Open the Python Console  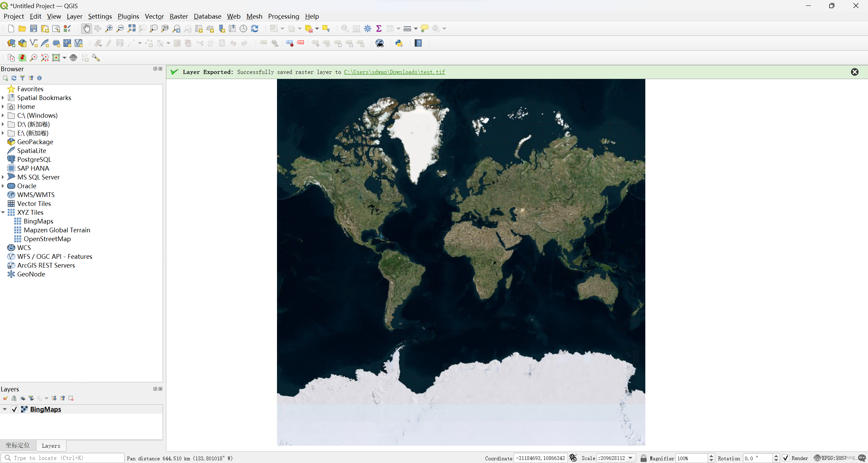tap(399, 43)
